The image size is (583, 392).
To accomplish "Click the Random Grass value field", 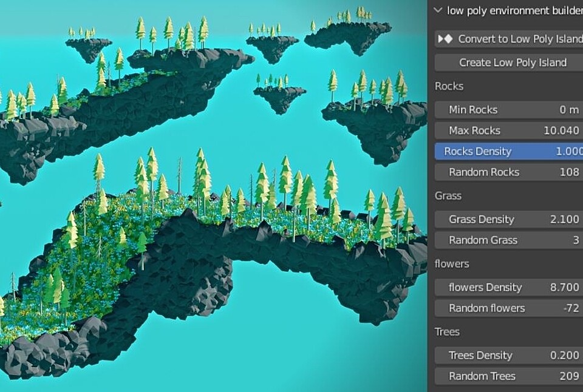I will [508, 240].
